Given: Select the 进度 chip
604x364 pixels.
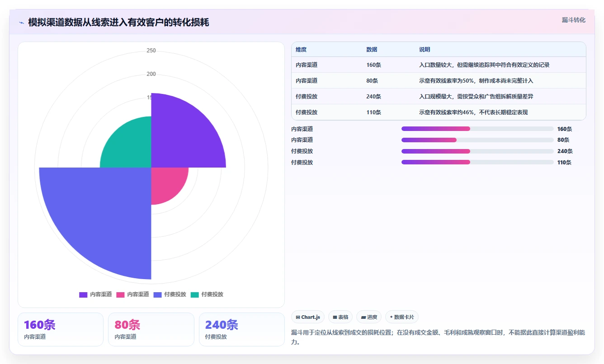Looking at the screenshot, I should tap(369, 317).
